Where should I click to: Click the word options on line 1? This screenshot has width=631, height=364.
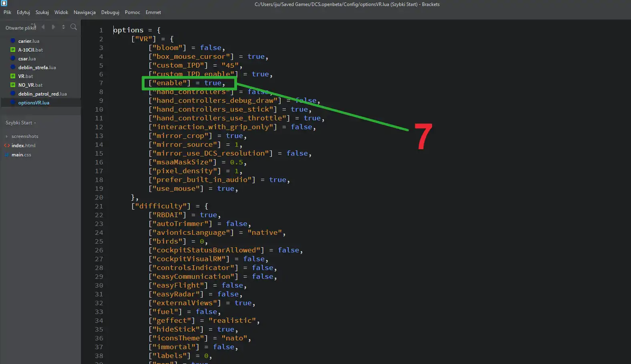tap(128, 30)
